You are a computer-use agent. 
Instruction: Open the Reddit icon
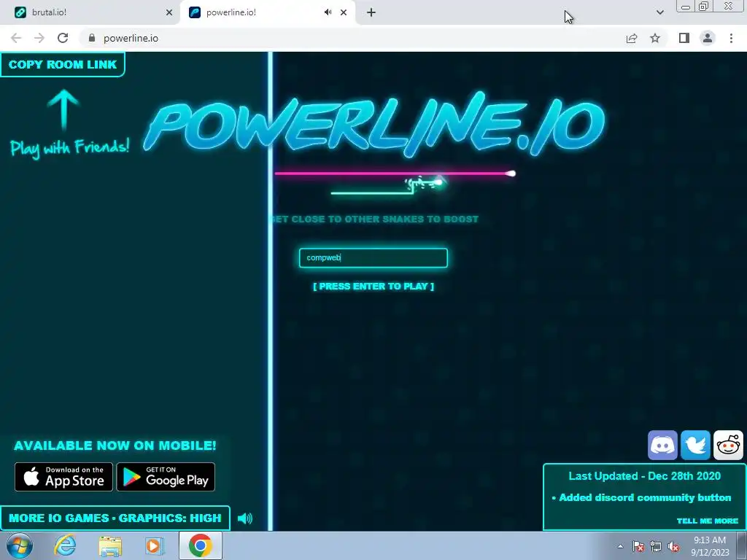click(729, 446)
